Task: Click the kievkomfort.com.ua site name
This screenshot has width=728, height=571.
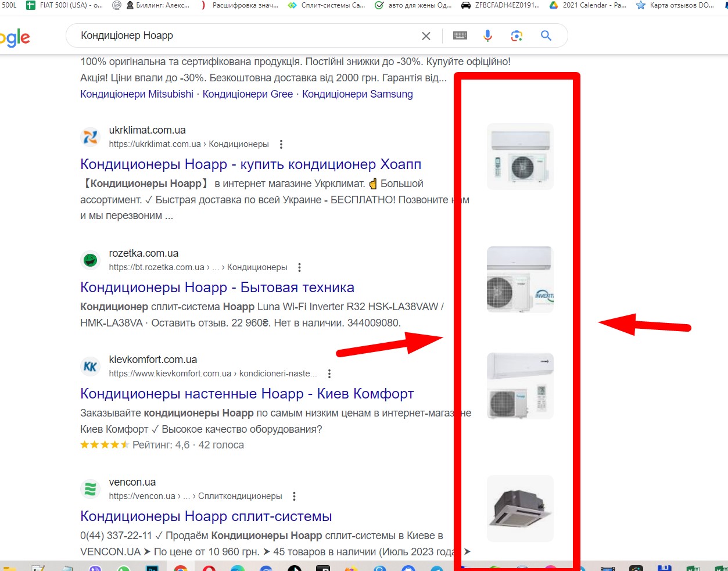Action: click(x=153, y=360)
